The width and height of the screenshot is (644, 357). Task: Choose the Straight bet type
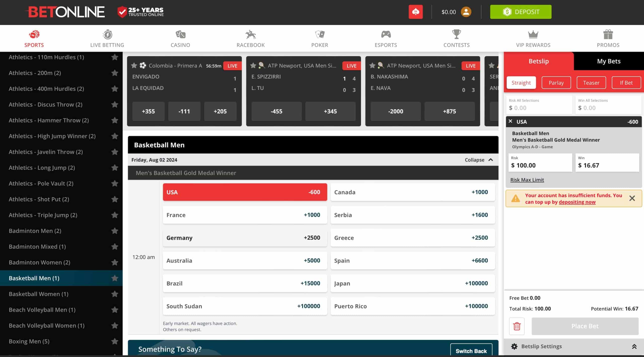521,83
